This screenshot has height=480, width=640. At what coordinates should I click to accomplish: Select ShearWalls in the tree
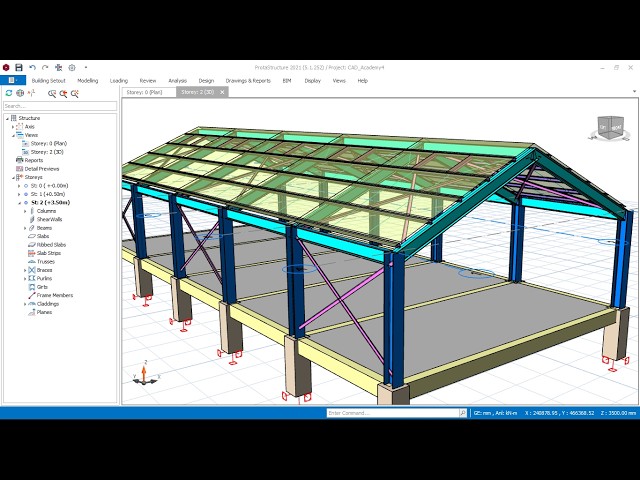point(49,220)
